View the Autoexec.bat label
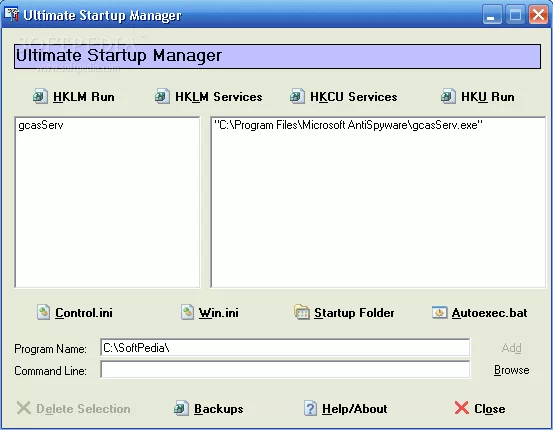This screenshot has height=430, width=553. (490, 313)
